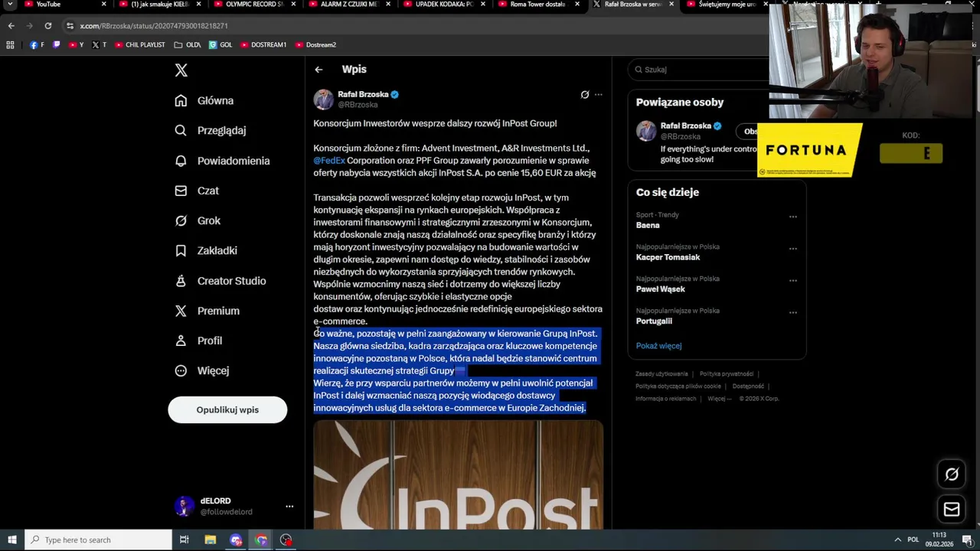The width and height of the screenshot is (980, 551).
Task: Open Paweł Wąsek trend options menu
Action: [793, 281]
